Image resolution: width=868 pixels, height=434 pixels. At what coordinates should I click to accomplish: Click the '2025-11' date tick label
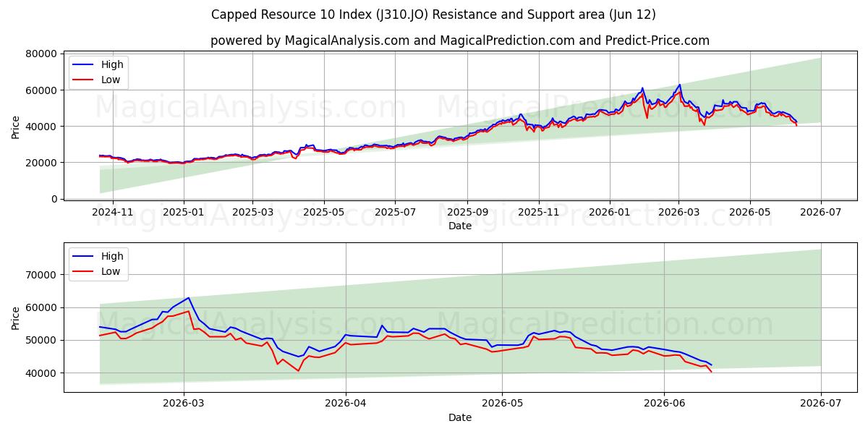point(538,213)
